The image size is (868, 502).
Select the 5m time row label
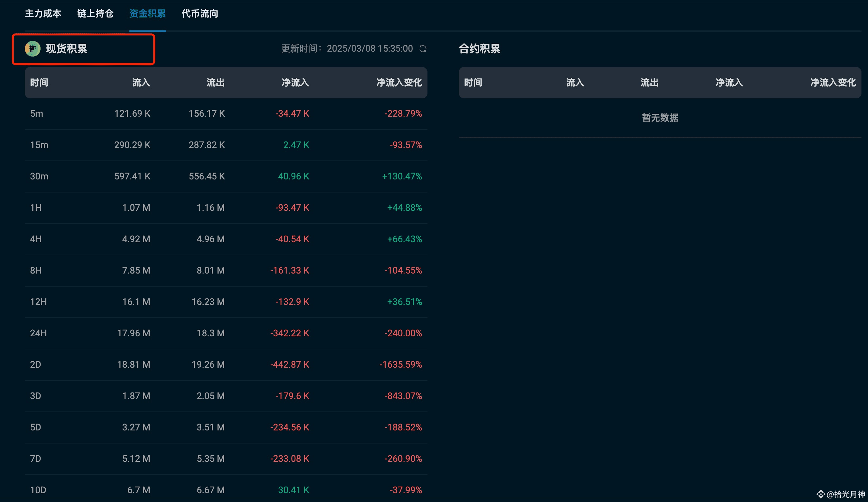click(x=37, y=113)
